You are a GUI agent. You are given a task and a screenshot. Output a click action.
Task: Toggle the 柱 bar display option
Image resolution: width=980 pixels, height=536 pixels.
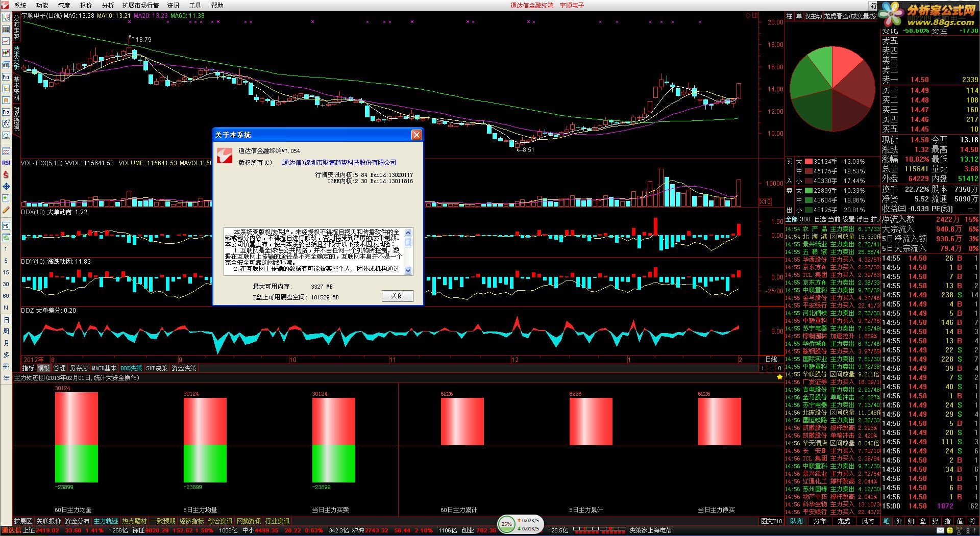coord(789,16)
